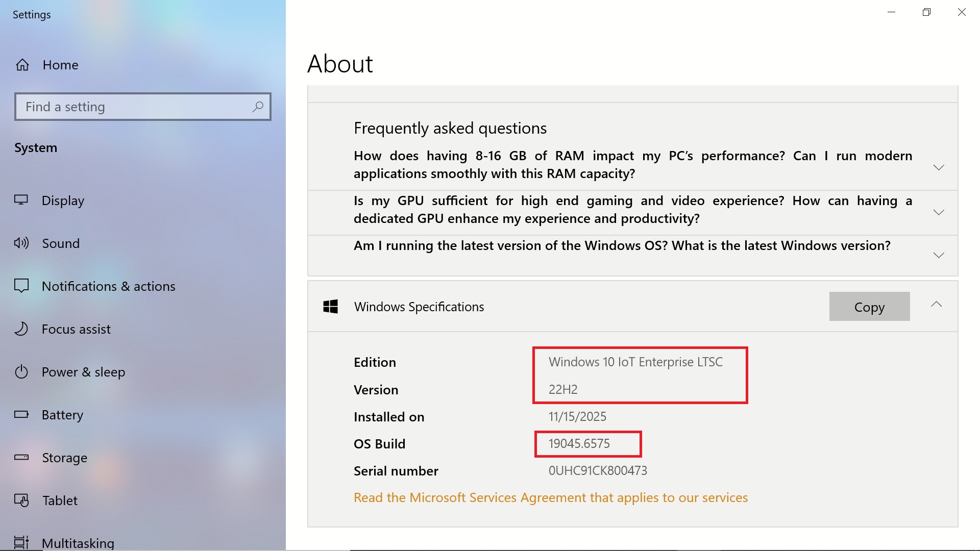Click the Tablet icon in sidebar
980x551 pixels.
pos(21,500)
